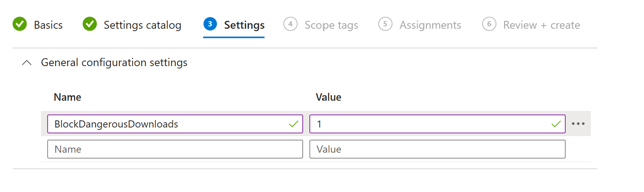Click the Name column header
644x192 pixels.
click(68, 97)
